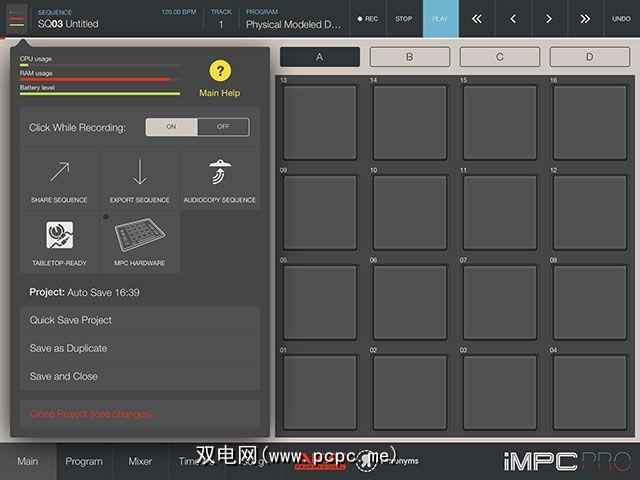Turn Click While Recording ON

[171, 127]
